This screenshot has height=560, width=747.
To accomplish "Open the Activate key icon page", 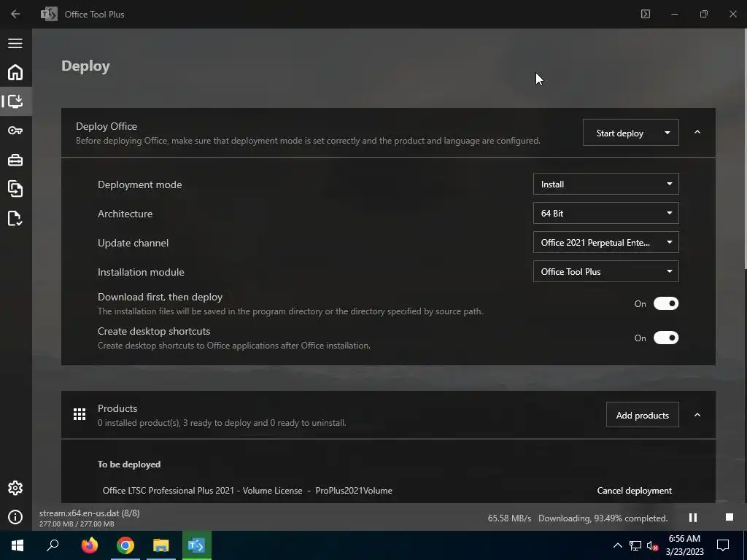I will click(x=15, y=131).
